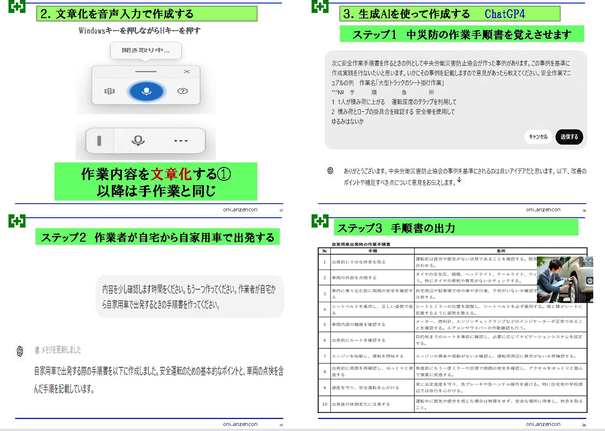This screenshot has width=605, height=431.
Task: Click the 'ステップ1 中災防の作業手順書を覚えさせます' banner
Action: click(462, 34)
